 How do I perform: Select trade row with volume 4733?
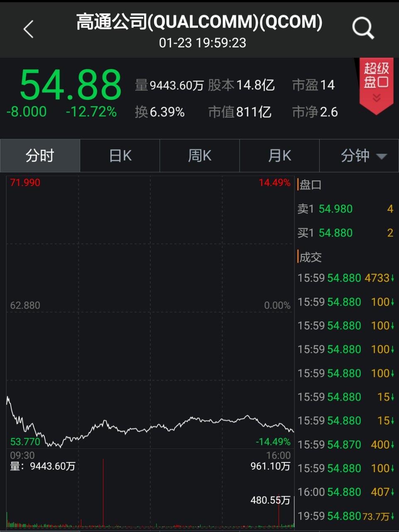point(346,278)
